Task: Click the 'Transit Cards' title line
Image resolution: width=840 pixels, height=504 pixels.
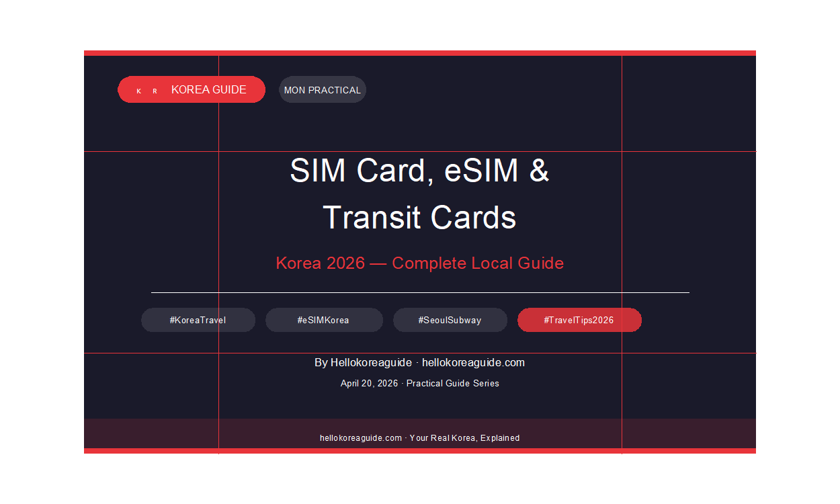Action: (419, 218)
